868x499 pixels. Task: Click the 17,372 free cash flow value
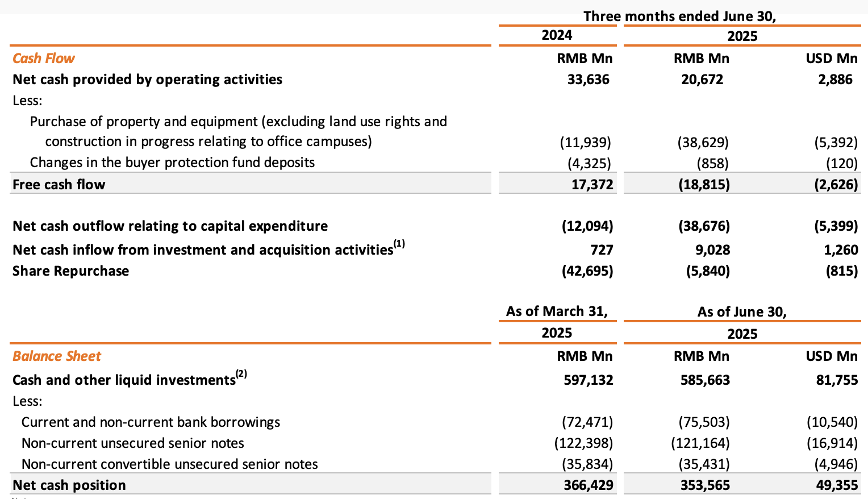(x=592, y=185)
